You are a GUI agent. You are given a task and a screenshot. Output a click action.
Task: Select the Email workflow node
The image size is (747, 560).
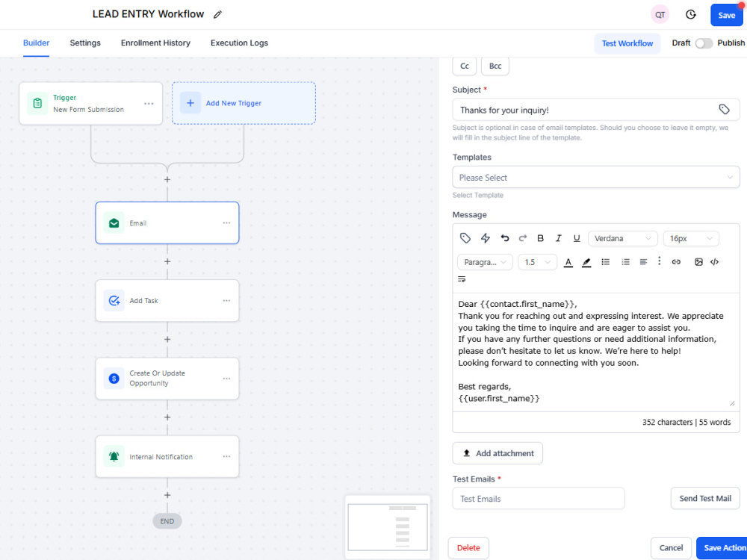pos(167,223)
